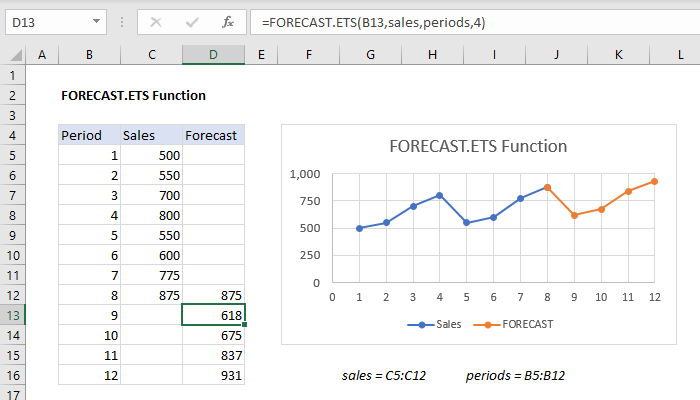Click the 'sales = C5:C12' note
This screenshot has height=400, width=700.
(384, 375)
